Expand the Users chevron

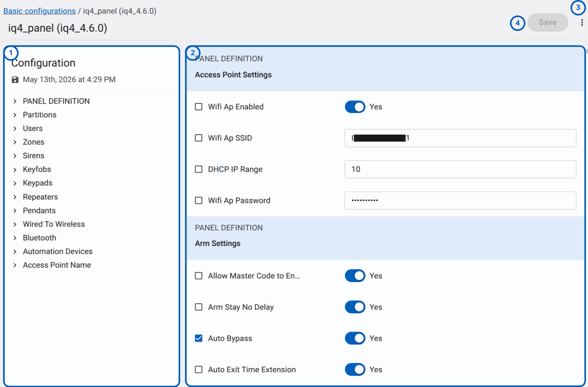15,129
